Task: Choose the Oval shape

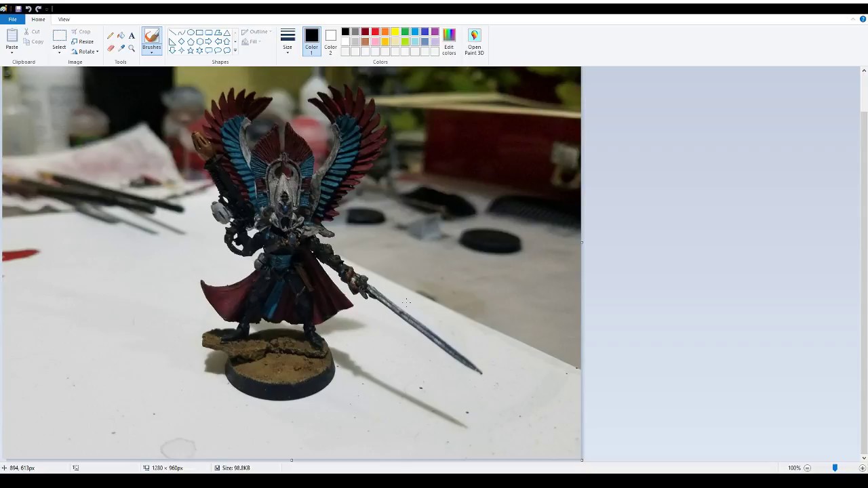Action: [191, 33]
